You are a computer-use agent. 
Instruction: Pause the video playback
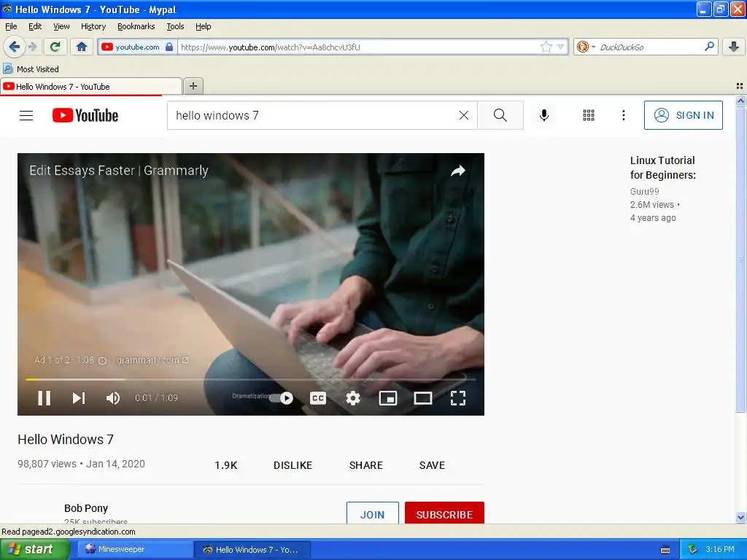pyautogui.click(x=44, y=397)
